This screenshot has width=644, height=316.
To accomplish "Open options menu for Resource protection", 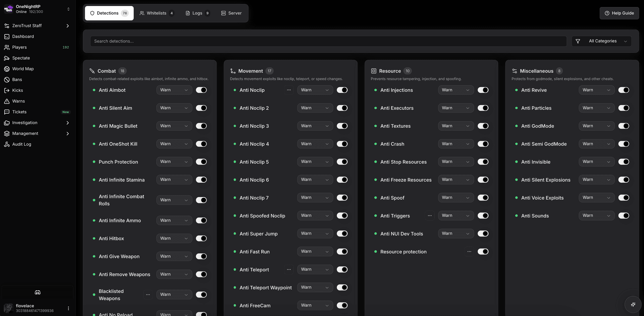I will [x=469, y=252].
